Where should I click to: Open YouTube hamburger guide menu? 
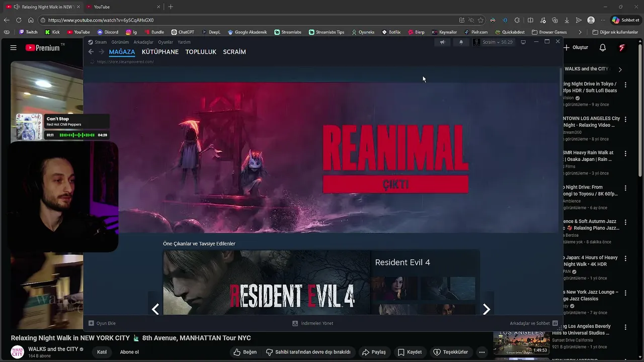tap(14, 48)
